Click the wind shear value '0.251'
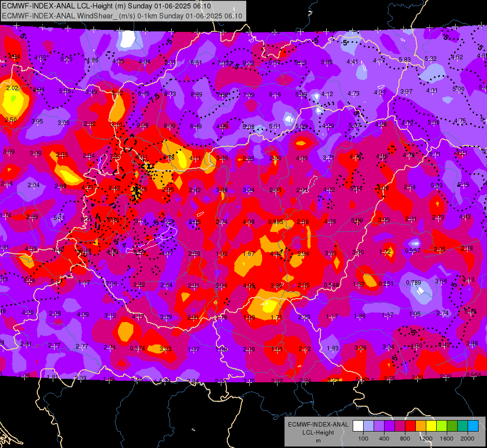 (x=386, y=284)
